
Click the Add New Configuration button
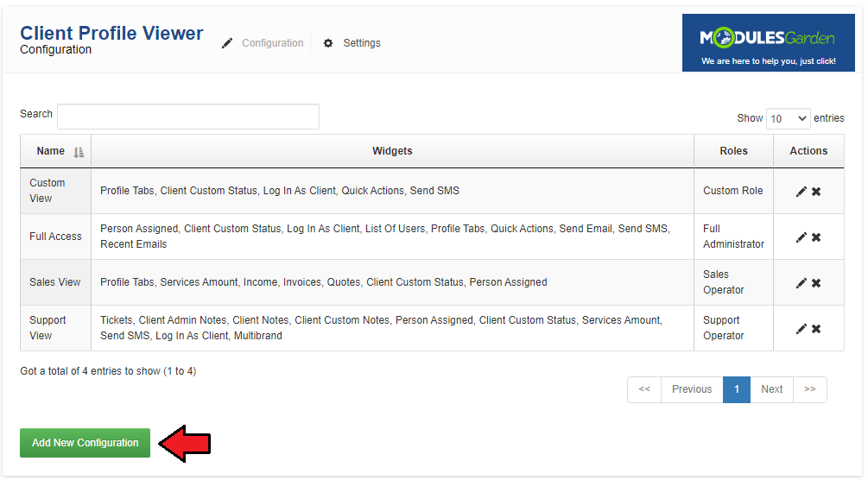86,443
